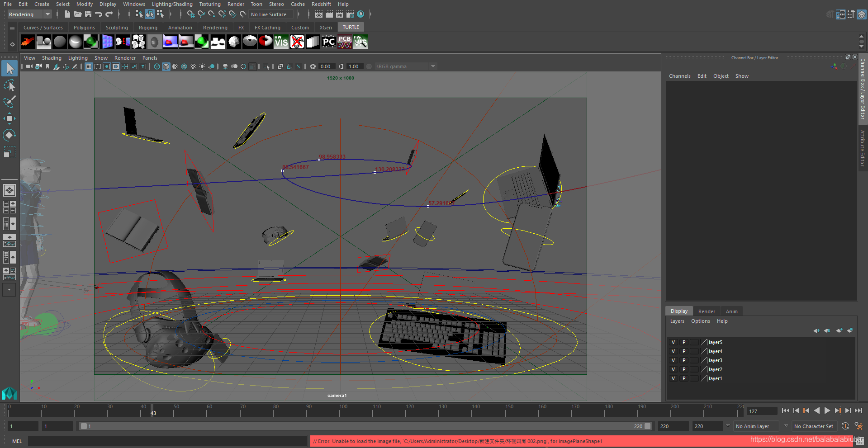The height and width of the screenshot is (448, 868).
Task: Click the Redo arrow icon
Action: click(109, 14)
